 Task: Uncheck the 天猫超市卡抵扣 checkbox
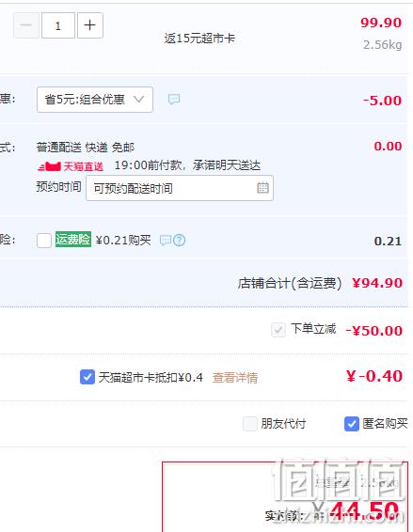[87, 377]
